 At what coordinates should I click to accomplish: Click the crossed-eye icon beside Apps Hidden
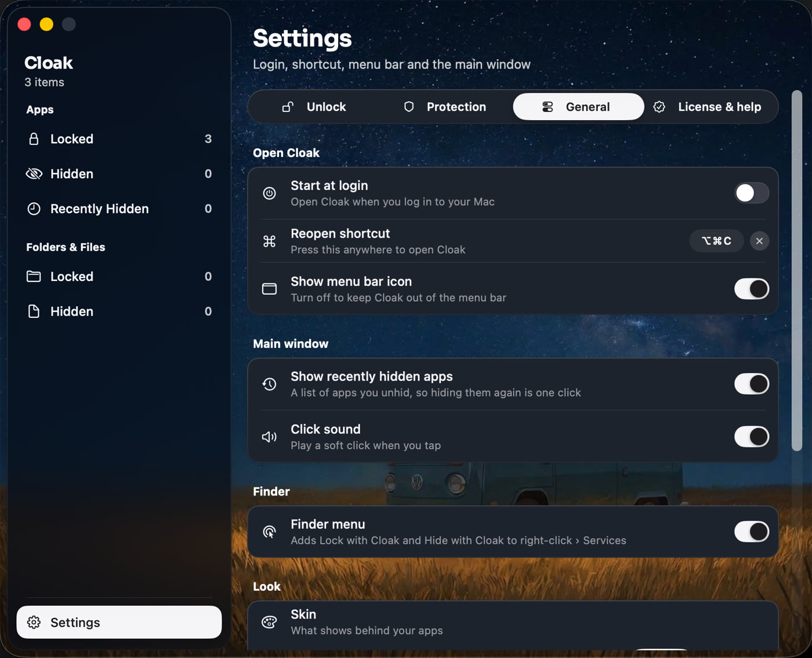click(x=34, y=173)
